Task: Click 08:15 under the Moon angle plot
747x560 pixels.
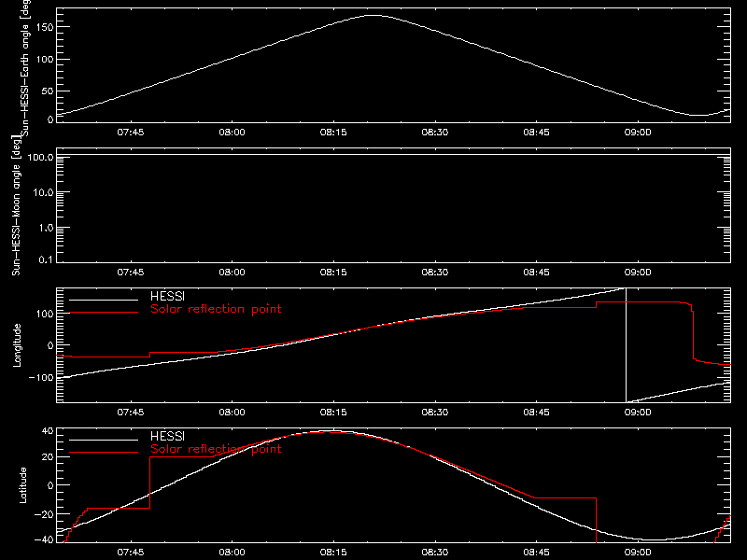Action: point(333,273)
